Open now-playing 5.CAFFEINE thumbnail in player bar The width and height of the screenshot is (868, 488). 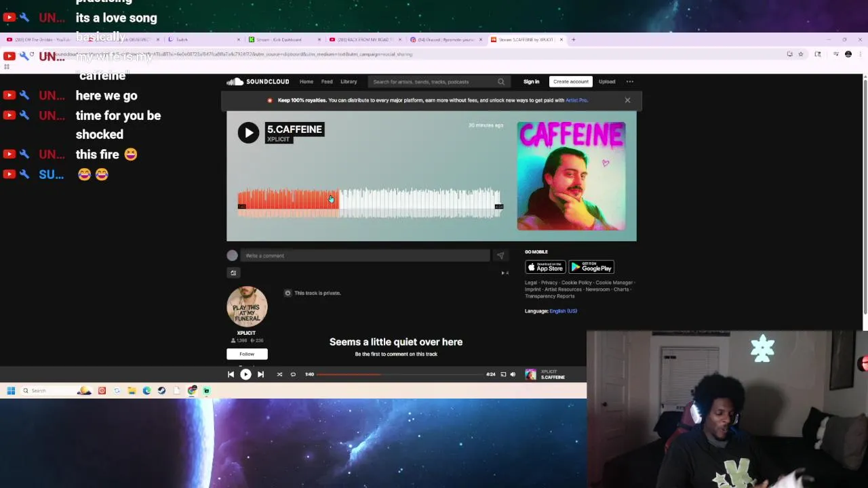(x=530, y=374)
